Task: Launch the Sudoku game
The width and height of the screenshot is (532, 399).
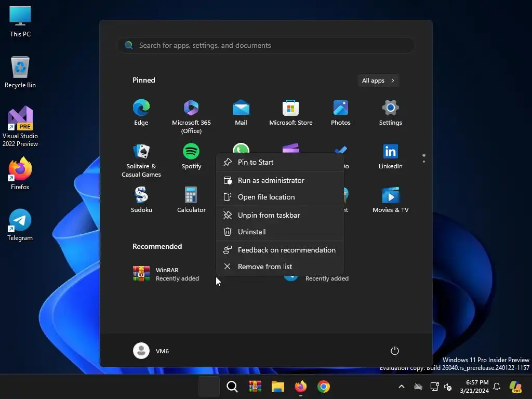Action: [x=141, y=200]
